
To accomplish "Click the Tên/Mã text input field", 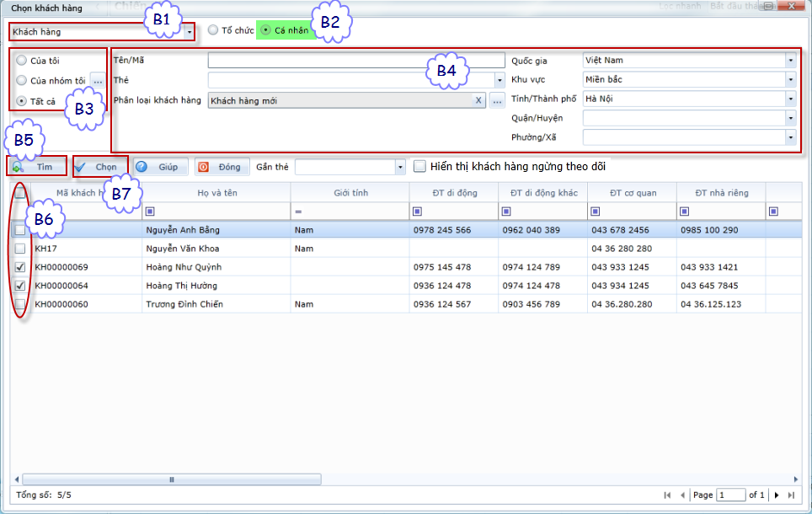I will tap(355, 61).
